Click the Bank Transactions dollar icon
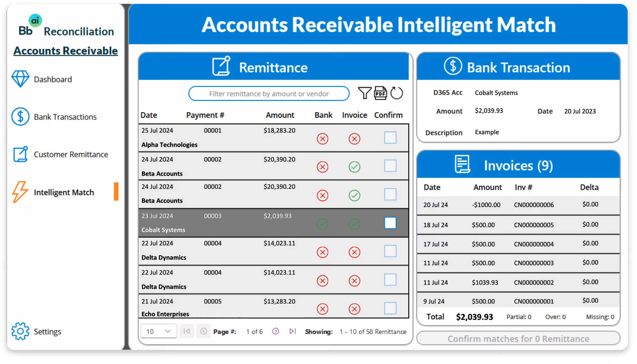Viewport: 637px width, 364px height. (20, 116)
